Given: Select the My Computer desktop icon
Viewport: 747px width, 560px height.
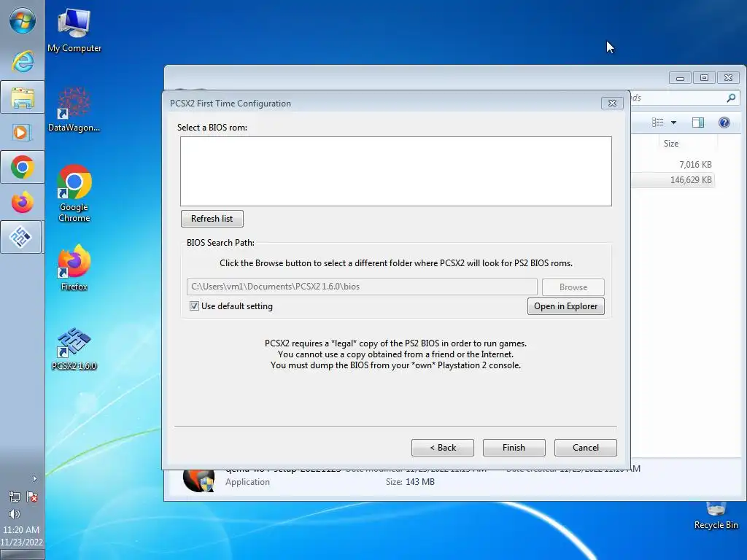Looking at the screenshot, I should click(74, 31).
